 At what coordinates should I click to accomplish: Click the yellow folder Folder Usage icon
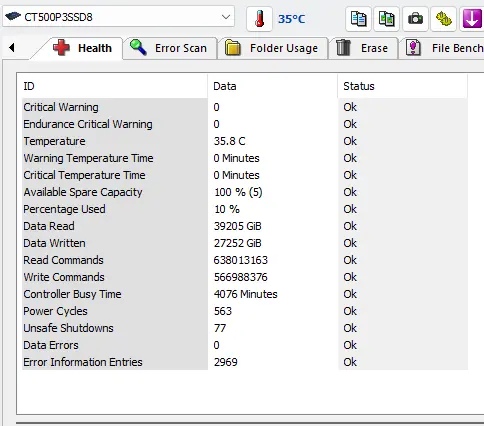[233, 48]
